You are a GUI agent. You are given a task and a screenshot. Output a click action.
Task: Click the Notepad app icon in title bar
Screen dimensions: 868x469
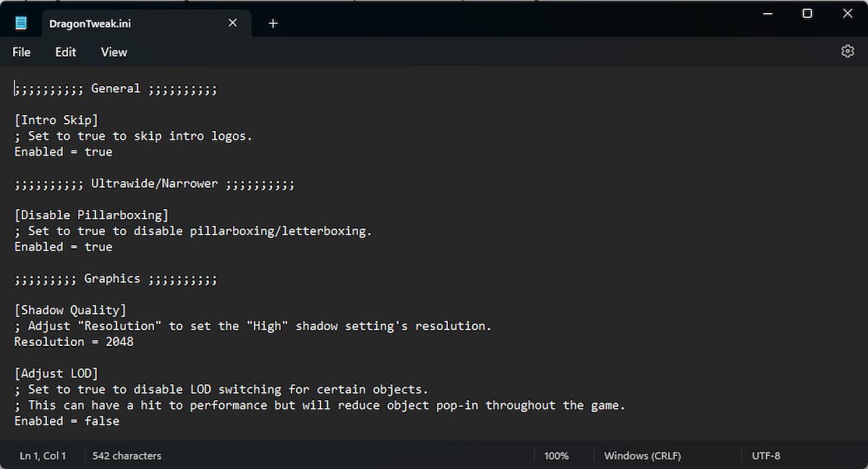point(21,23)
